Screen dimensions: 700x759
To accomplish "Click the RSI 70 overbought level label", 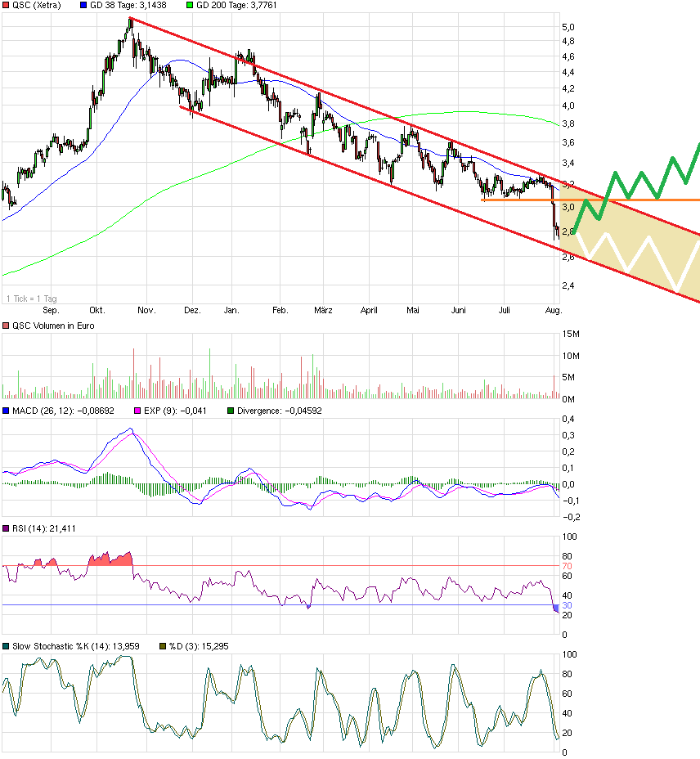I will click(x=564, y=564).
